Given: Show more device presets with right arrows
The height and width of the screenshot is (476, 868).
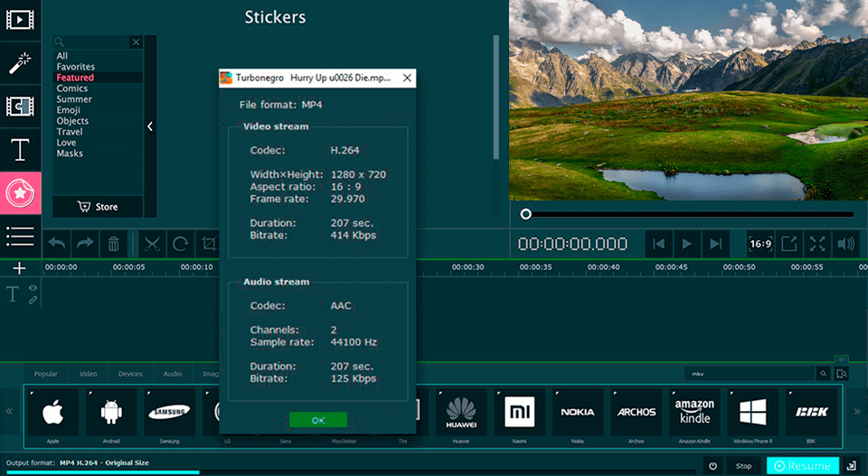Looking at the screenshot, I should pos(857,411).
